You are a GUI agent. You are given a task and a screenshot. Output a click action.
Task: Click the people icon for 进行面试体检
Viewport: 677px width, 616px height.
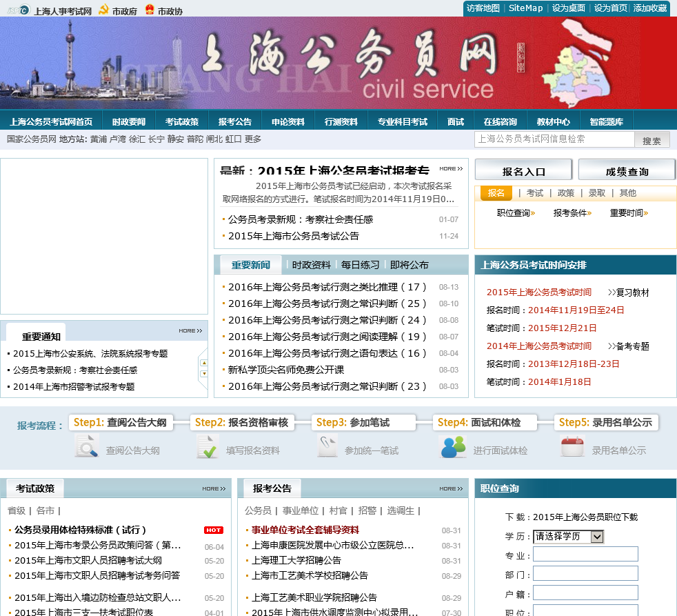[x=454, y=447]
